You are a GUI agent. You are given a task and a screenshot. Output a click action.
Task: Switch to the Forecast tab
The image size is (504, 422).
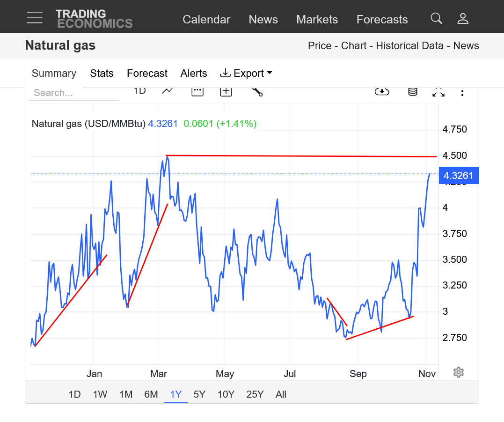coord(147,73)
